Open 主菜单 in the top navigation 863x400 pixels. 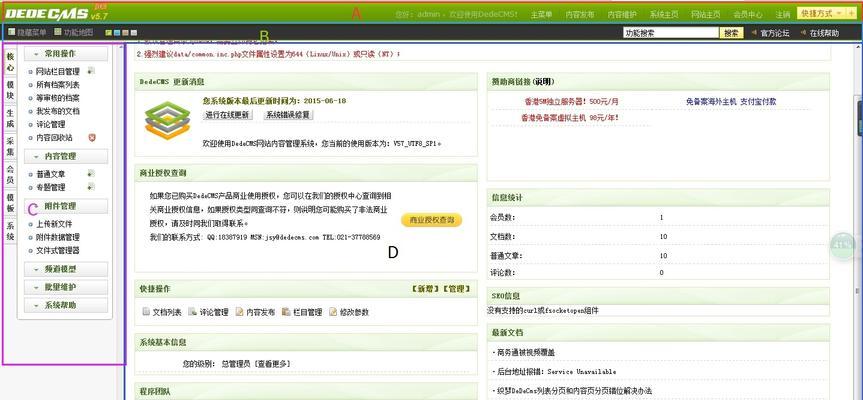tap(542, 14)
